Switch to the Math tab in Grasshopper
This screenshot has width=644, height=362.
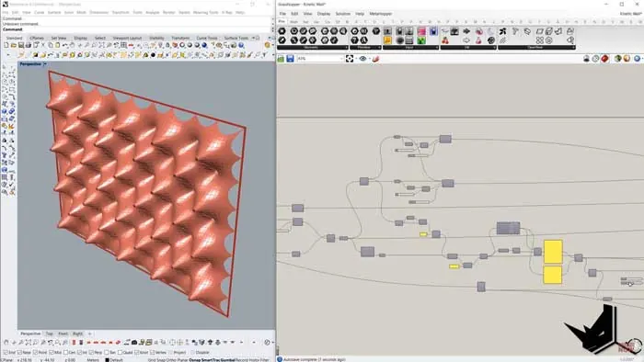pos(293,22)
